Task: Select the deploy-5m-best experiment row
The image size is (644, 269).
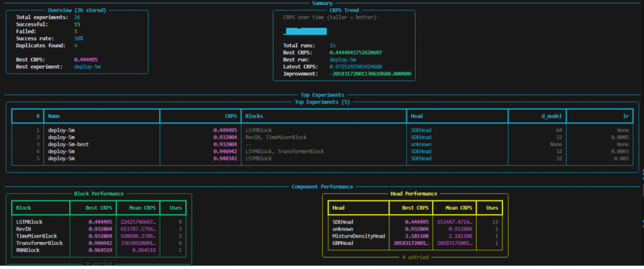Action: point(69,144)
